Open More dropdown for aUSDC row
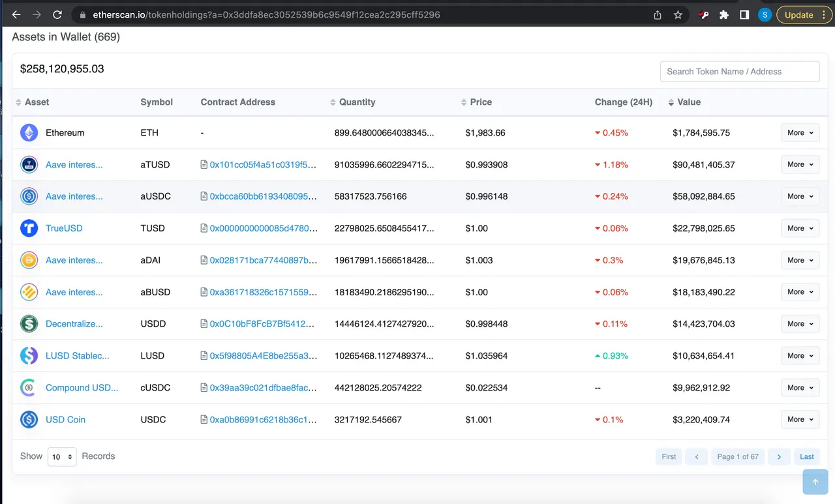Image resolution: width=835 pixels, height=504 pixels. coord(800,196)
